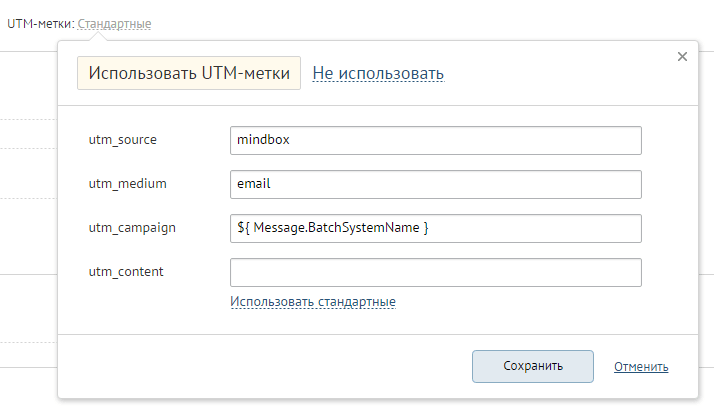This screenshot has width=714, height=411.
Task: Switch to "Не использовать" option
Action: click(x=378, y=73)
